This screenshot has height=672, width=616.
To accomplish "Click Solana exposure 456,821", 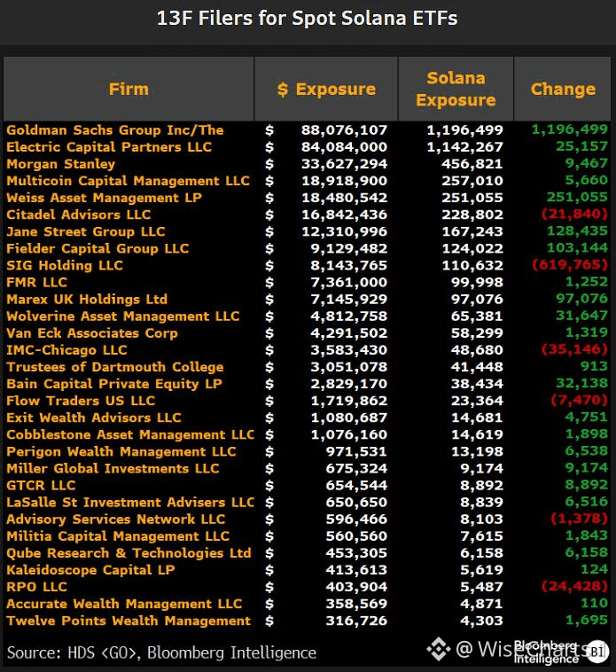I will tap(472, 164).
